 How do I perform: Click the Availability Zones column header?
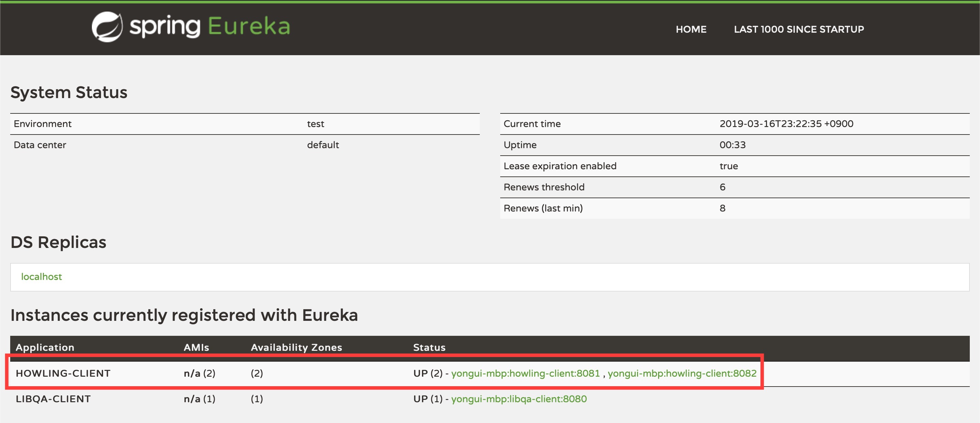pyautogui.click(x=296, y=347)
